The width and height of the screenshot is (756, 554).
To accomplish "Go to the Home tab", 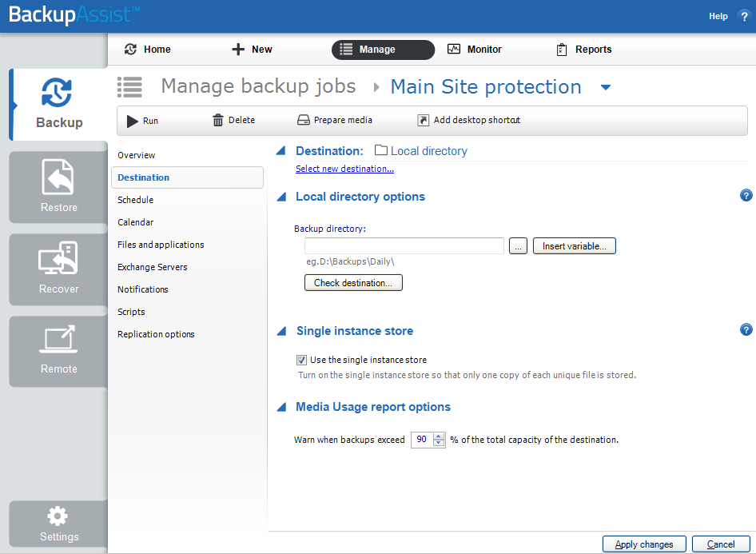I will point(148,50).
